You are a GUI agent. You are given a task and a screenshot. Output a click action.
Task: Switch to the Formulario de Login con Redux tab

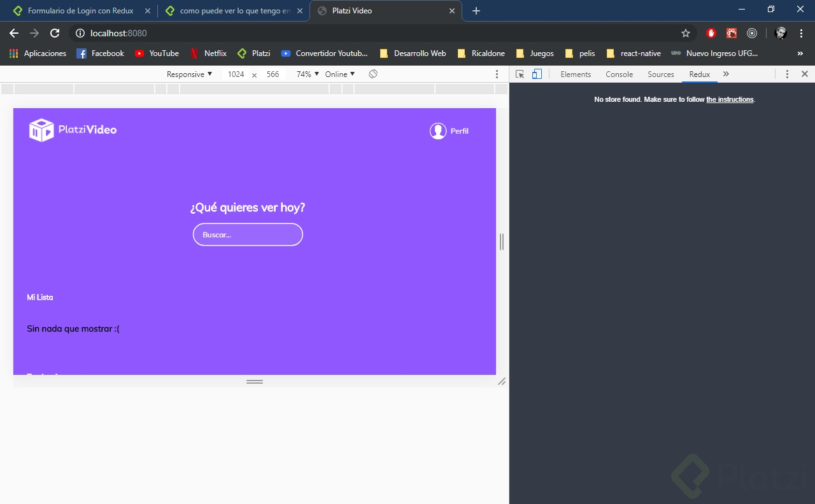pyautogui.click(x=80, y=11)
